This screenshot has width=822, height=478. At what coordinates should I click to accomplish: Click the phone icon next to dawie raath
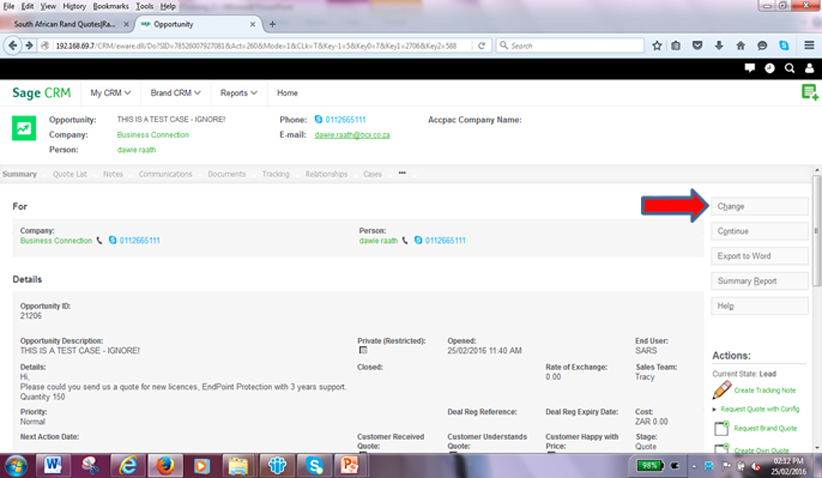[x=405, y=241]
